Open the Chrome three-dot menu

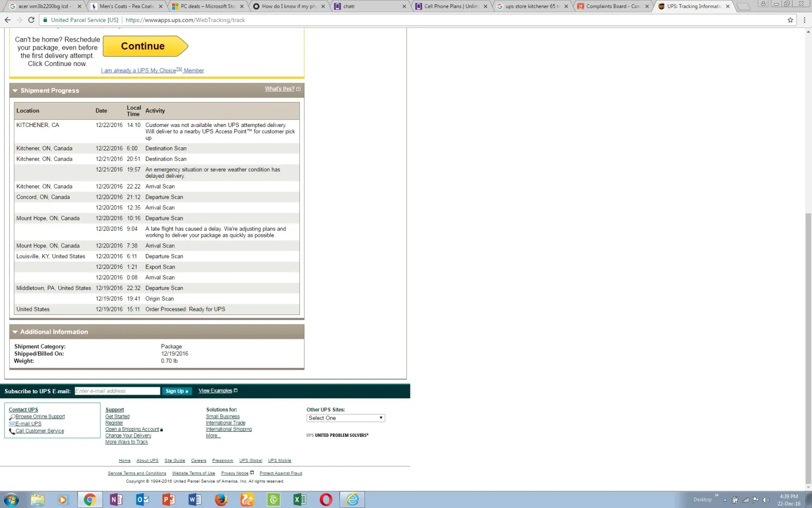[x=804, y=20]
